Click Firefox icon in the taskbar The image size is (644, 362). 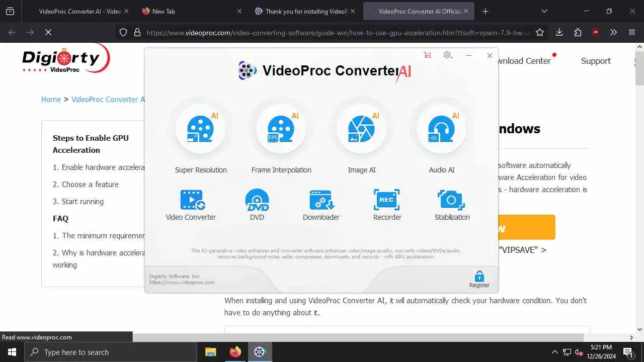coord(235,352)
